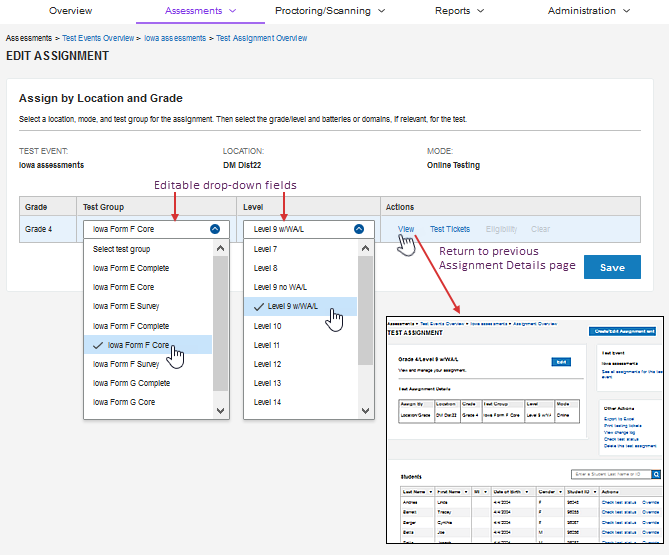Expand the Reports chevron arrow
This screenshot has height=555, width=669.
coord(480,11)
